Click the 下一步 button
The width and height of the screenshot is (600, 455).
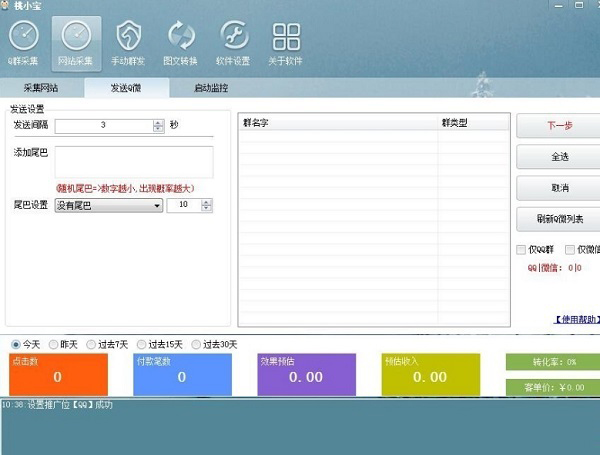tap(559, 126)
